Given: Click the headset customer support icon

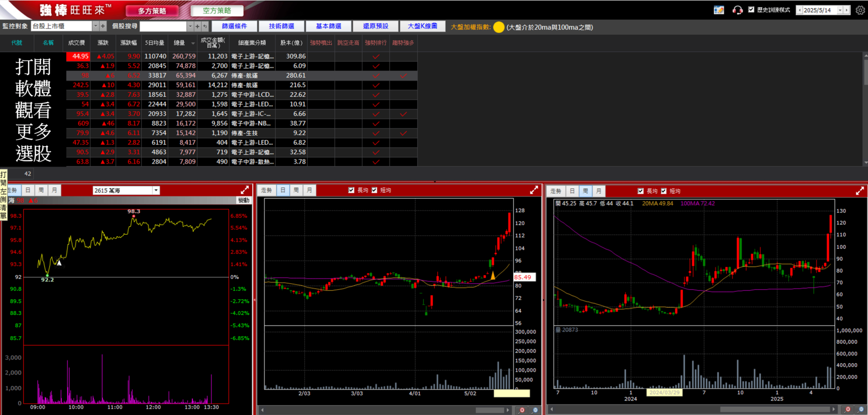Looking at the screenshot, I should pyautogui.click(x=737, y=10).
